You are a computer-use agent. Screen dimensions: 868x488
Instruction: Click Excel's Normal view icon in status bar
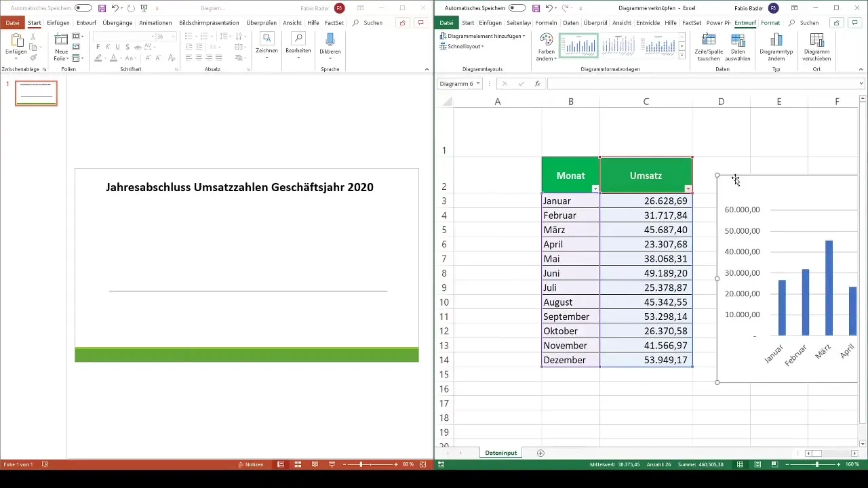tap(740, 464)
